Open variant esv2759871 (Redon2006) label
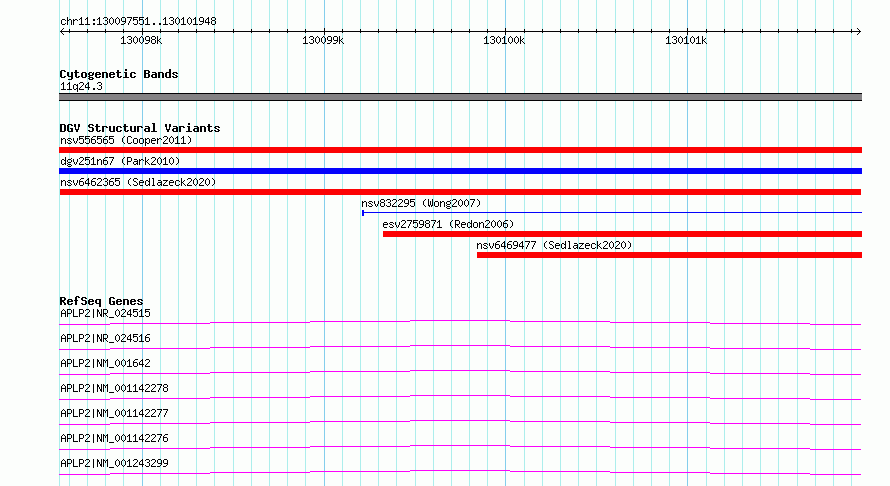The width and height of the screenshot is (890, 486). point(448,224)
